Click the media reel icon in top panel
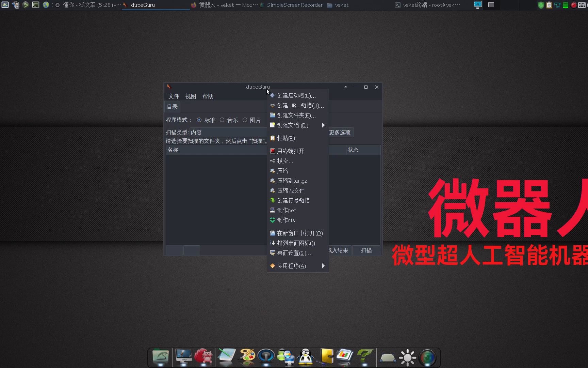This screenshot has width=588, height=368. (16, 5)
